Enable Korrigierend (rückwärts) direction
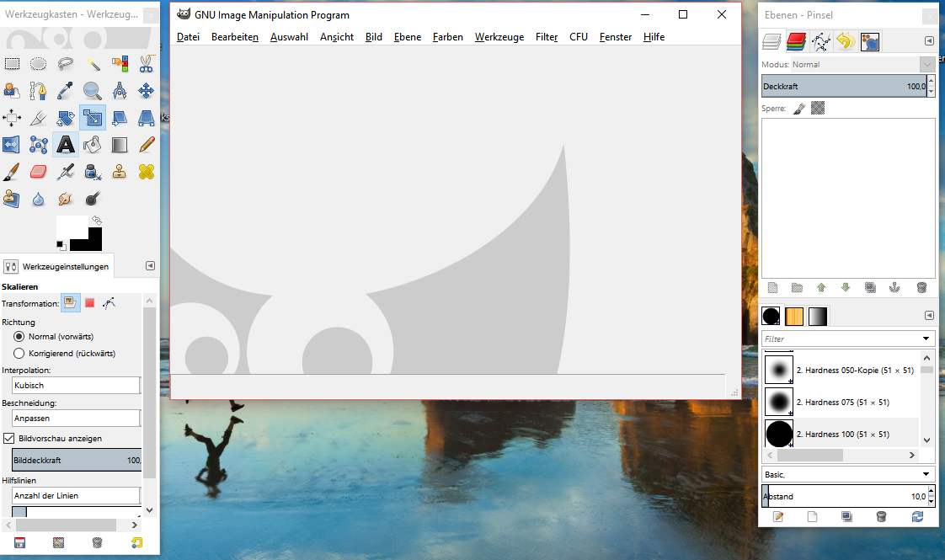Viewport: 945px width, 560px height. coord(19,354)
